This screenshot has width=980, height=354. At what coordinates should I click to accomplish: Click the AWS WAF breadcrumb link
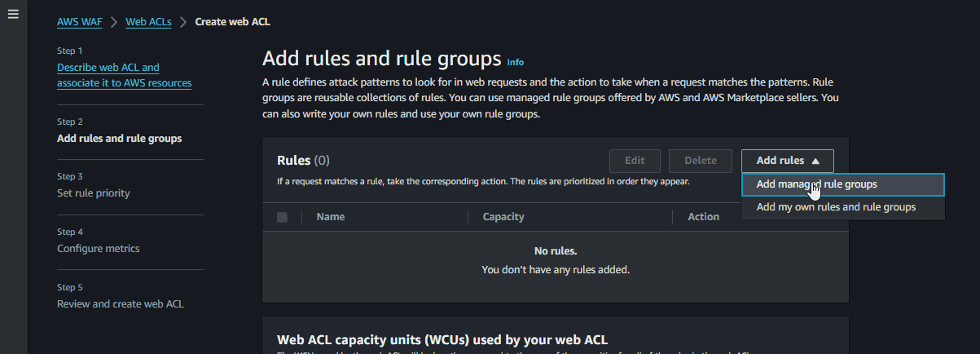[80, 22]
